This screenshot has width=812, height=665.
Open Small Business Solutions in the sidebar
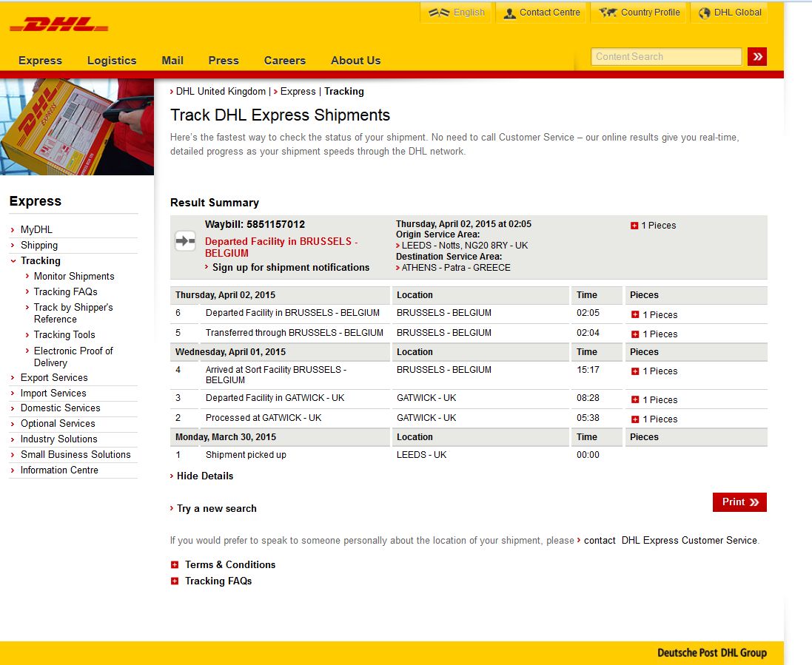76,454
